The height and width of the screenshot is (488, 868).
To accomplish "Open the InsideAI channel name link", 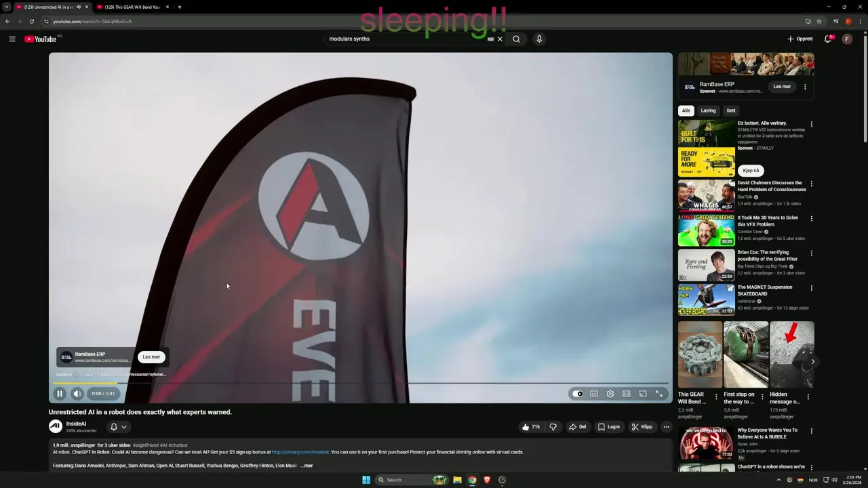I will click(76, 424).
